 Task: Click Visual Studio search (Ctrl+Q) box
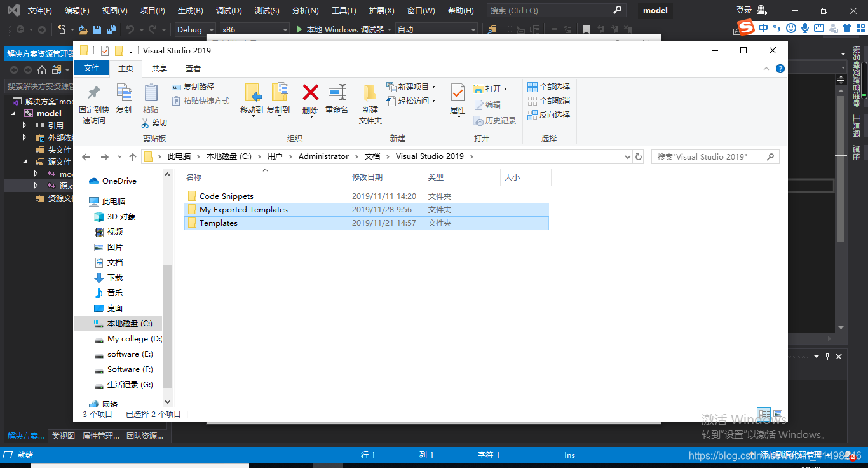point(556,11)
